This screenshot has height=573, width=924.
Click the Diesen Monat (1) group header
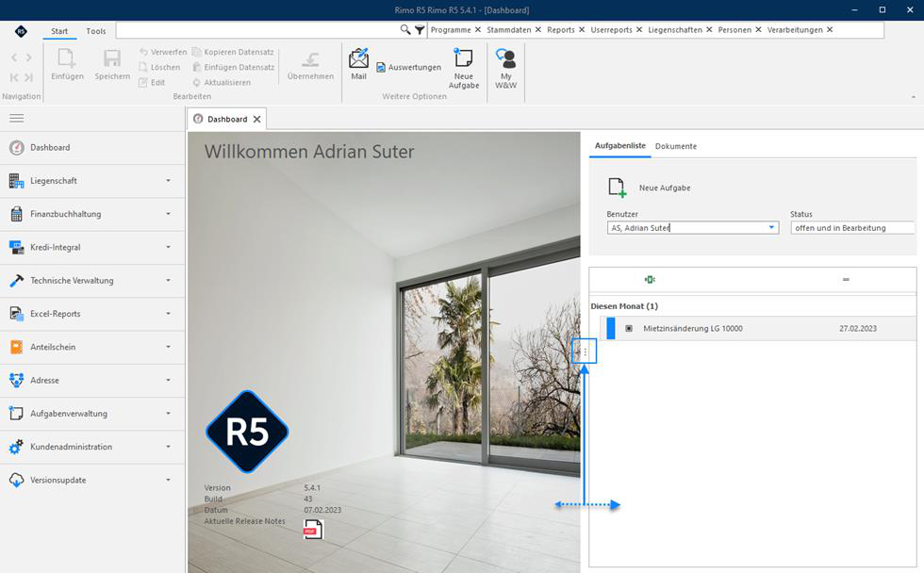624,306
